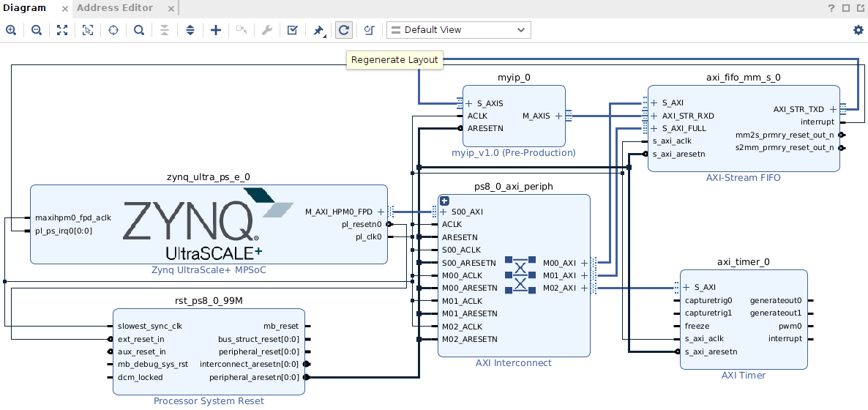Image resolution: width=868 pixels, height=410 pixels.
Task: Select the axi_timer_0 block title
Action: click(743, 262)
